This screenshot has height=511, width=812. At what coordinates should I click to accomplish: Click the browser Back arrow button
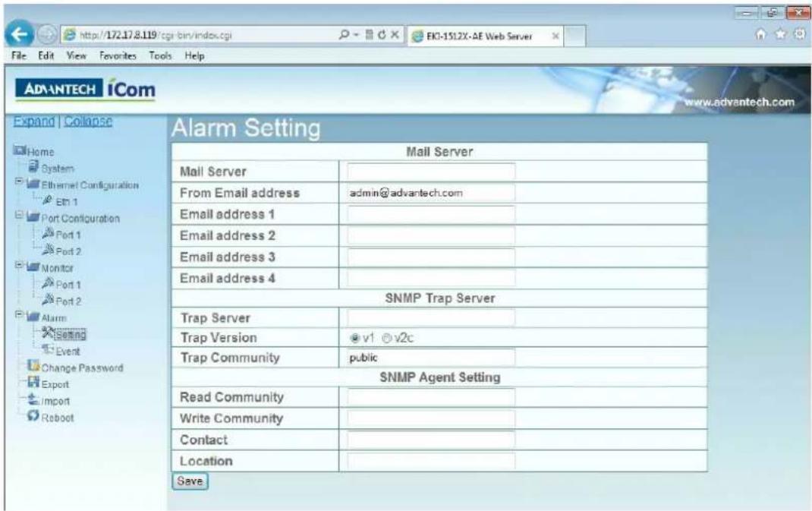point(19,35)
